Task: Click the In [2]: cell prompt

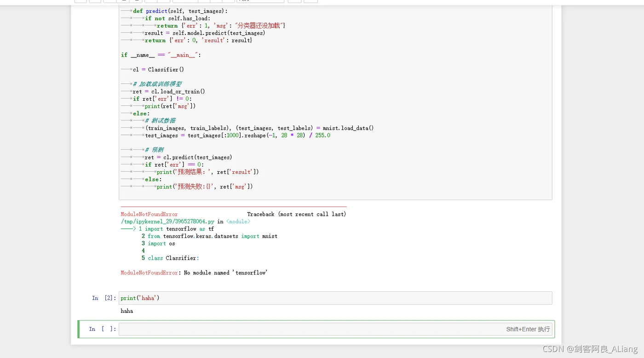Action: tap(104, 298)
